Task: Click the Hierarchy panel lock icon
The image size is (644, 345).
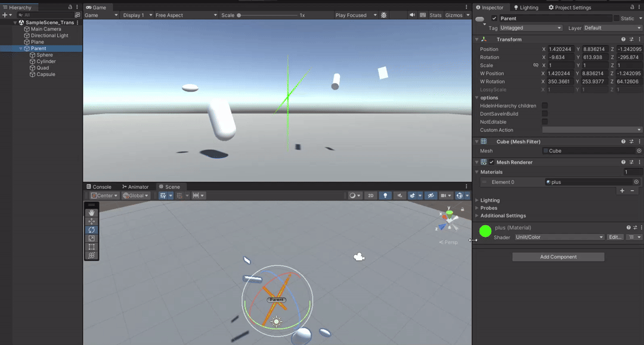Action: 70,7
